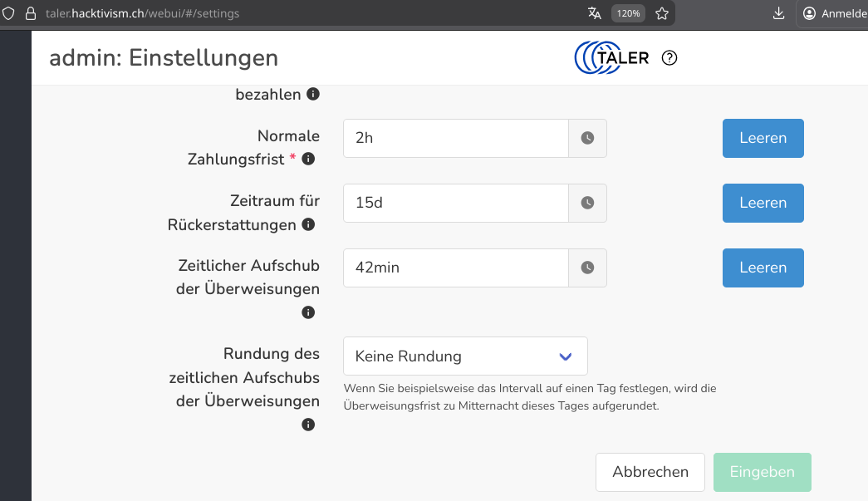
Task: Show info for Zeitlicher Aufschub der Überweisungen
Action: [x=308, y=312]
